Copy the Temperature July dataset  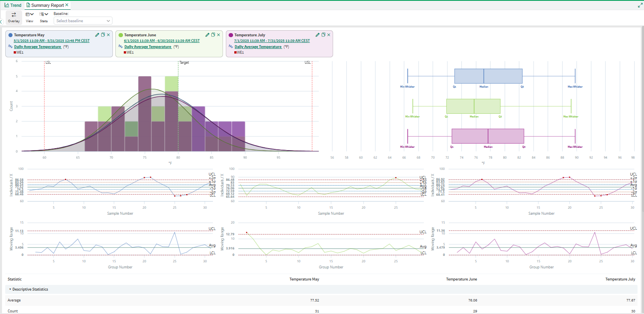(x=323, y=35)
